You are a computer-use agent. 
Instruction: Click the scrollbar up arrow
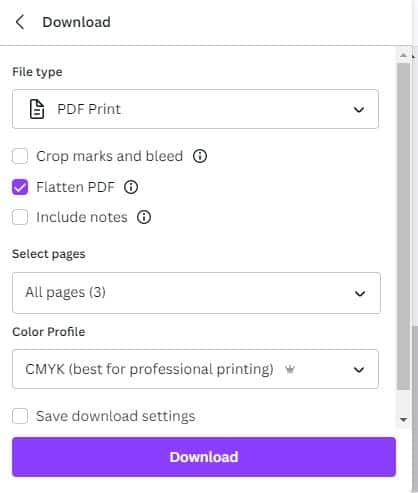[404, 55]
